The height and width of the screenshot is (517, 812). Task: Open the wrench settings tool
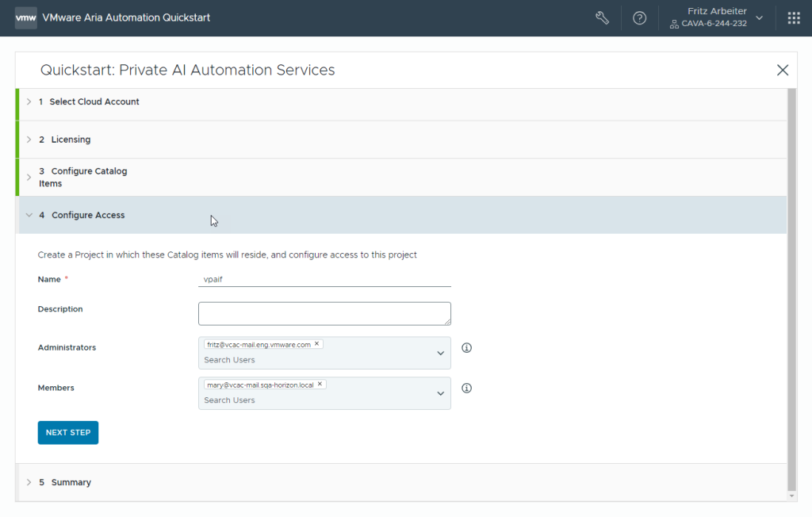(602, 17)
